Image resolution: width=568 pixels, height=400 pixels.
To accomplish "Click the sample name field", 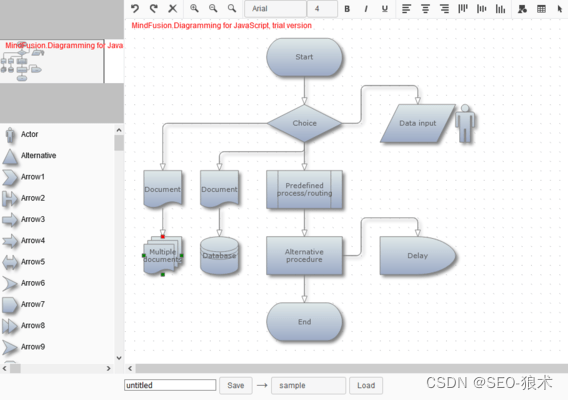I will point(308,386).
